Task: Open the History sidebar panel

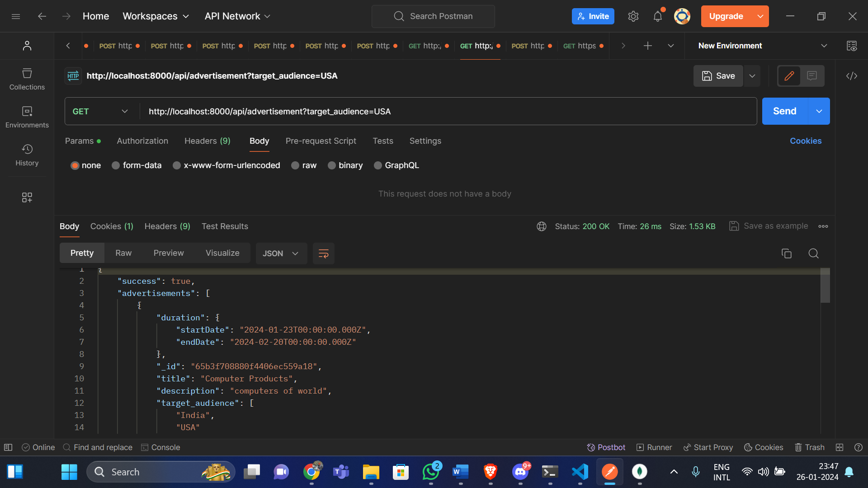Action: tap(27, 155)
